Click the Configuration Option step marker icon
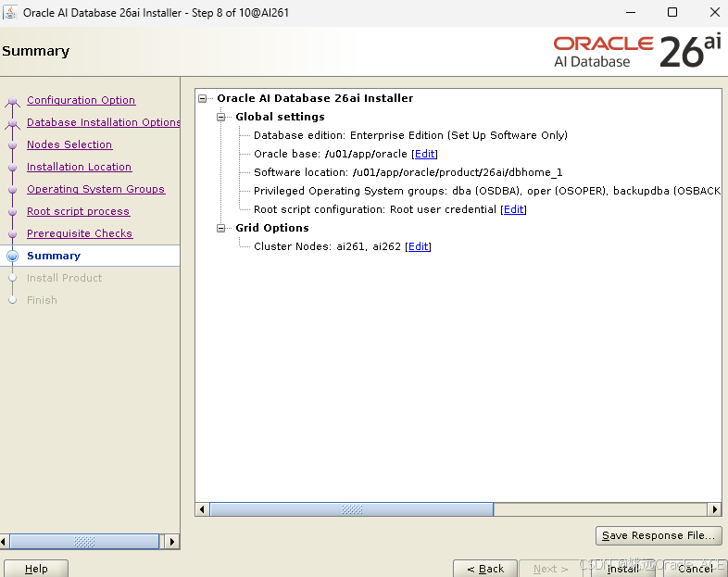The width and height of the screenshot is (728, 577). pos(13,101)
